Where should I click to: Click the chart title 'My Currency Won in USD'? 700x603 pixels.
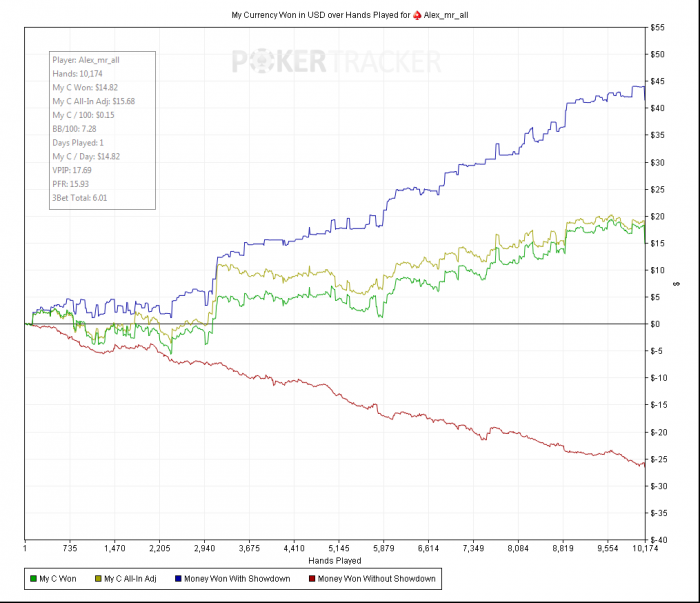[x=277, y=15]
